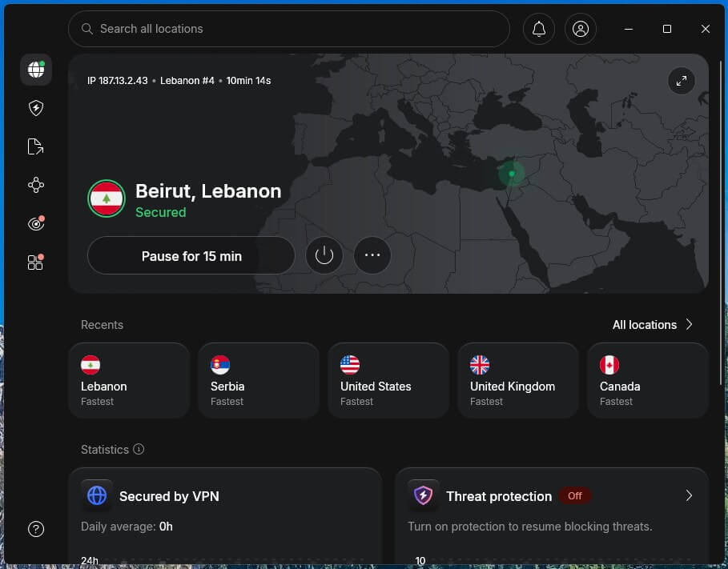
Task: Maximize the VPN window
Action: [667, 29]
